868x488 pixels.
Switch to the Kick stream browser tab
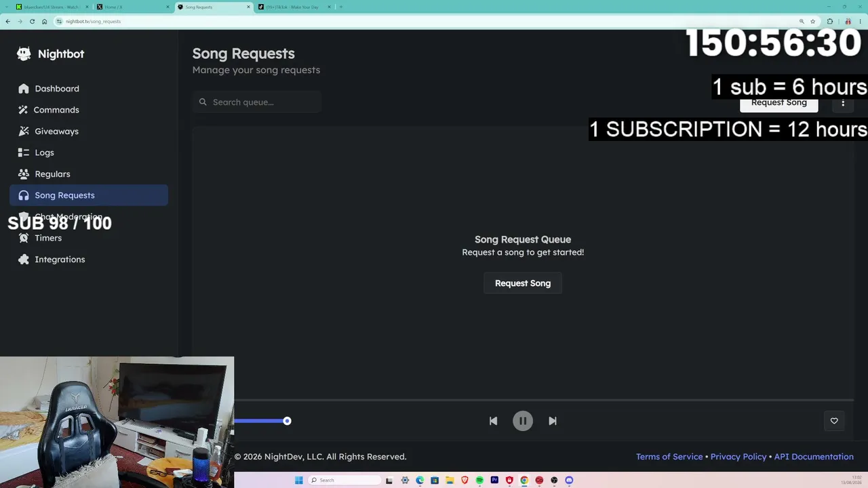(52, 7)
